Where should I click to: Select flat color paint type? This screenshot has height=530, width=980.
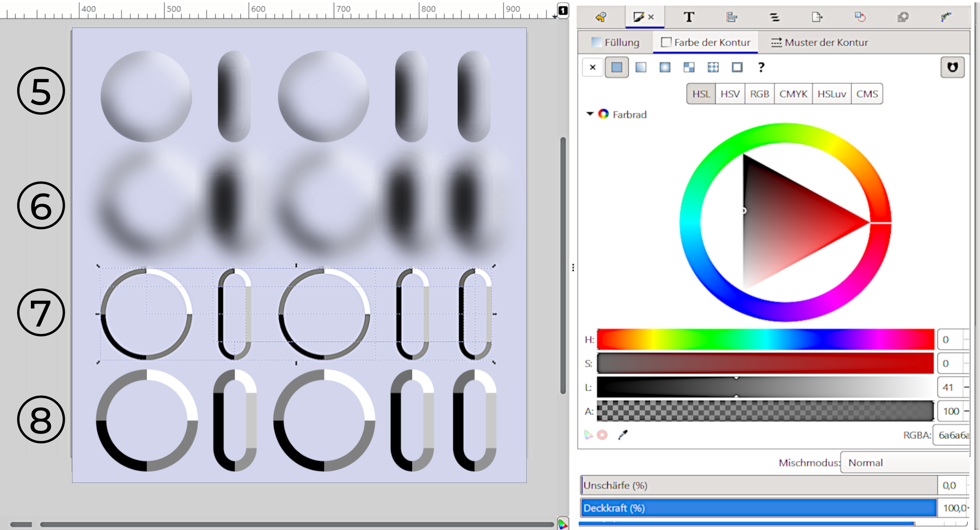(617, 67)
